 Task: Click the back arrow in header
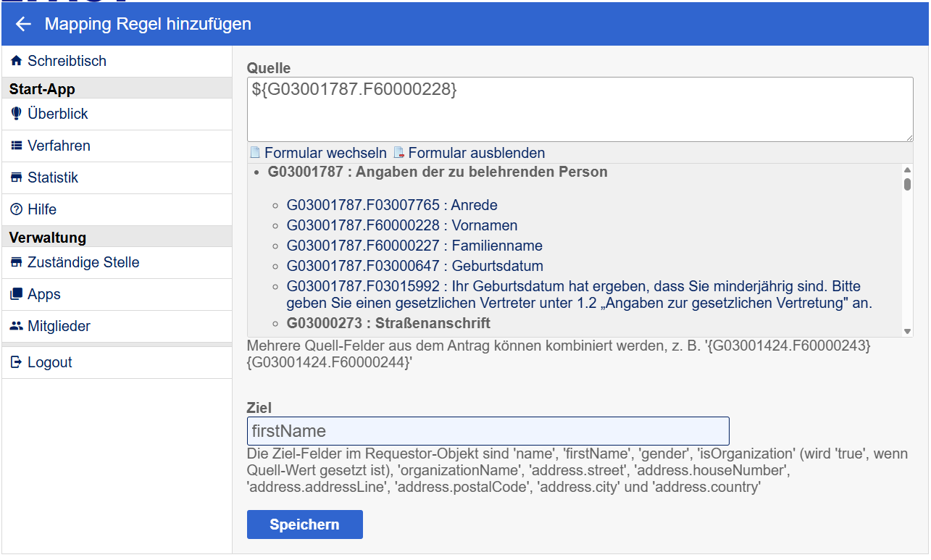[23, 24]
